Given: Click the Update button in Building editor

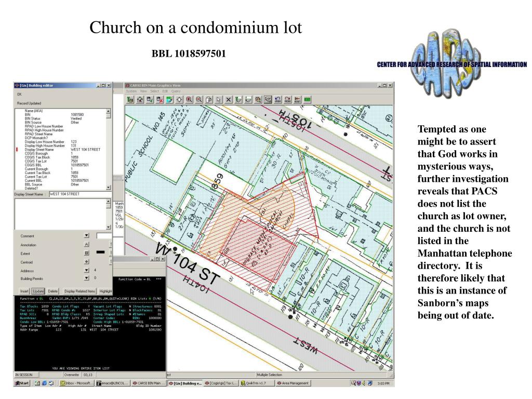Looking at the screenshot, I should [x=38, y=291].
